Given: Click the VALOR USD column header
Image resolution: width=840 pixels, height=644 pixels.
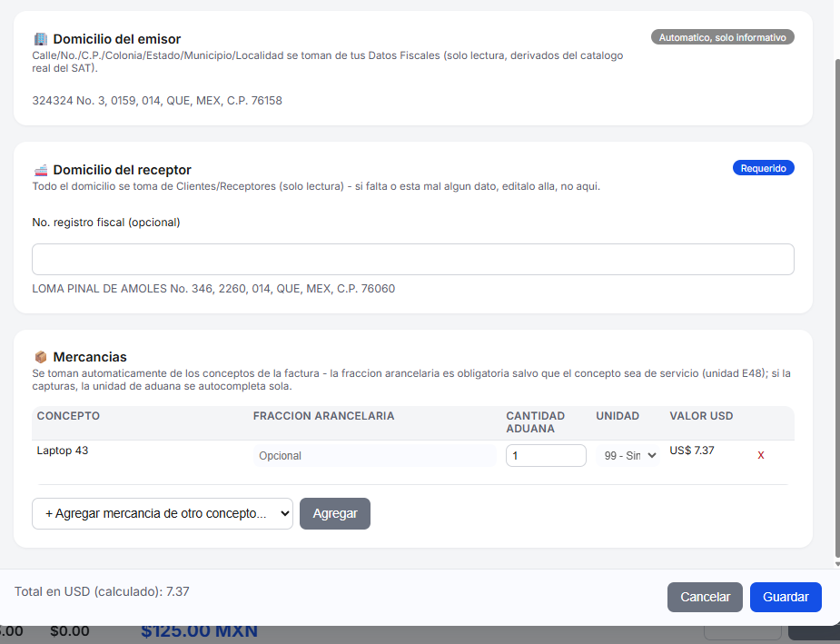Looking at the screenshot, I should (701, 416).
